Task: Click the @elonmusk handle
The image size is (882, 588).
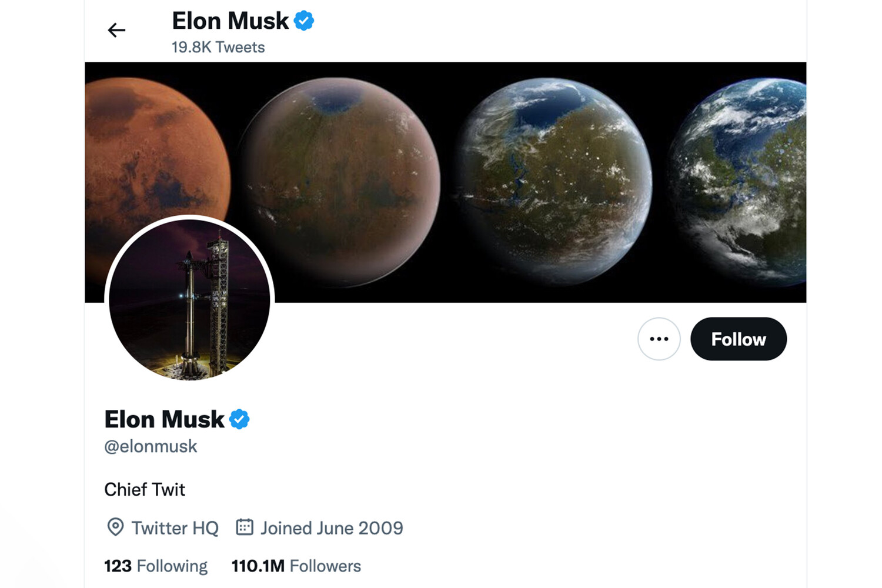Action: coord(151,446)
